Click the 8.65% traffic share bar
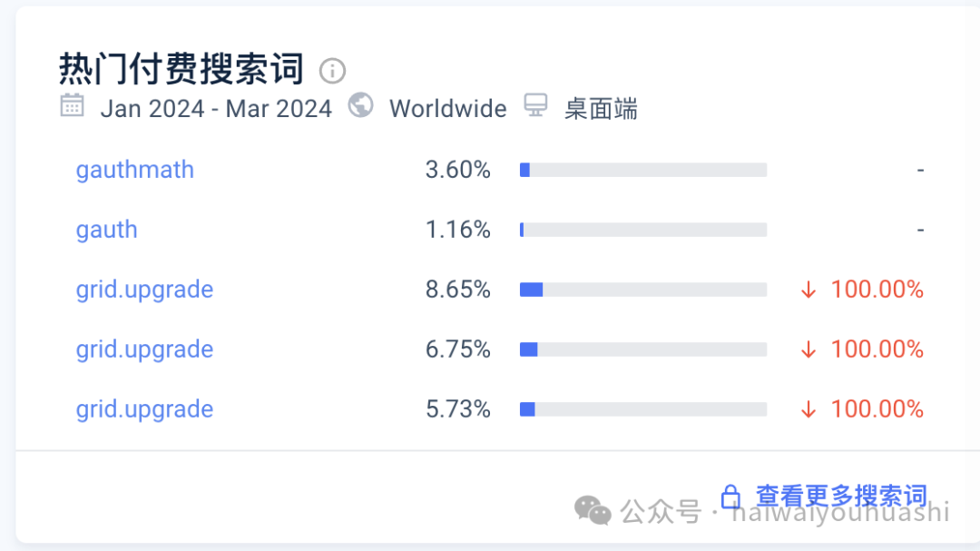Screen dimensions: 980x551 pyautogui.click(x=642, y=290)
